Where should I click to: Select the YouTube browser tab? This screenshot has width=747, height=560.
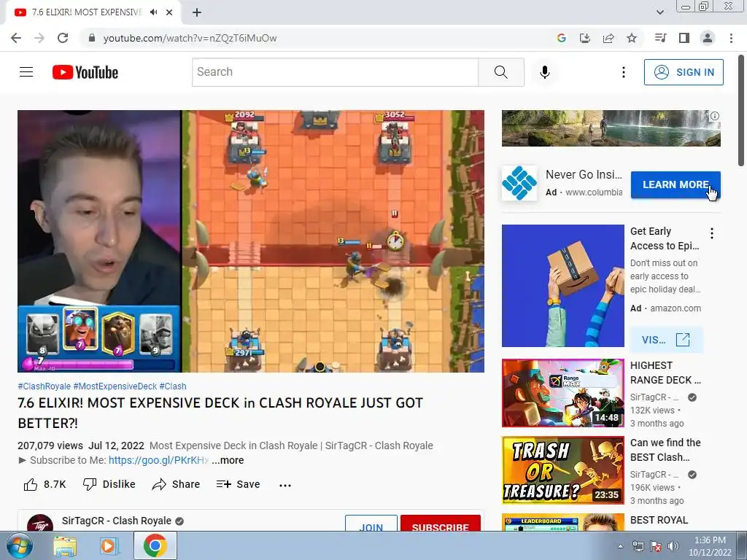tap(86, 12)
